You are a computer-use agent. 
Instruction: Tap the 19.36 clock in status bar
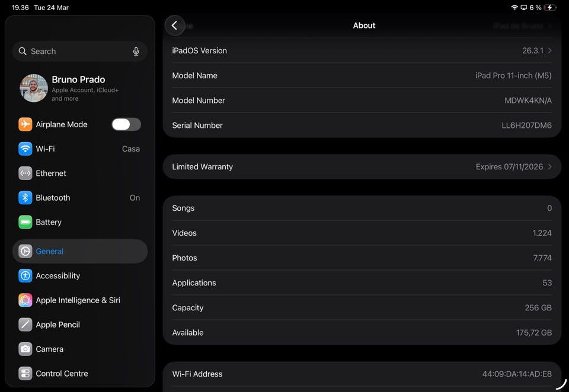click(20, 8)
